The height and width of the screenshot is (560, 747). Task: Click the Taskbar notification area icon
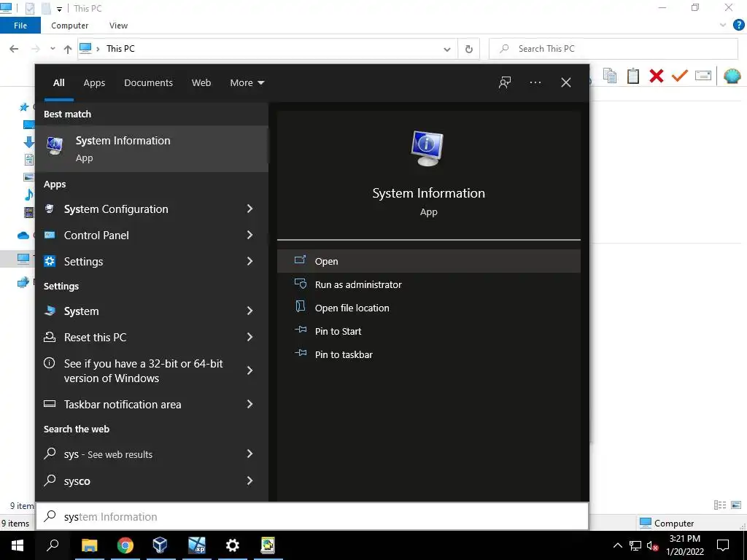(50, 404)
